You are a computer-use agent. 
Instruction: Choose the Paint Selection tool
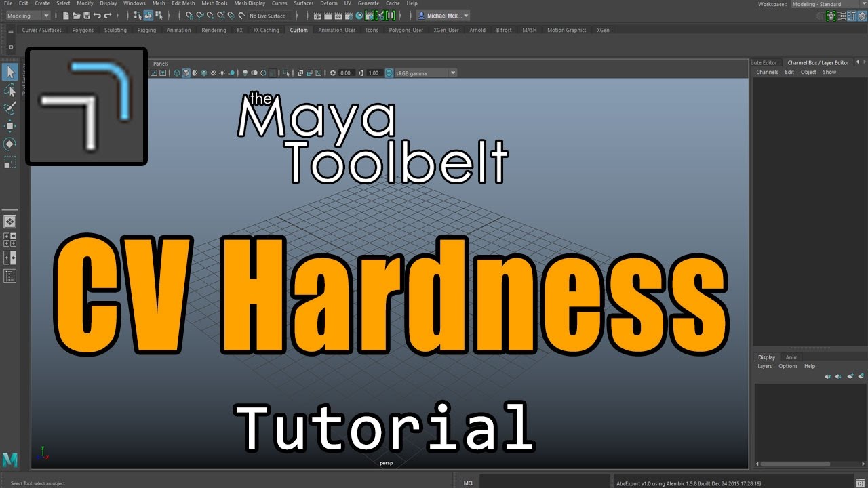(x=10, y=108)
